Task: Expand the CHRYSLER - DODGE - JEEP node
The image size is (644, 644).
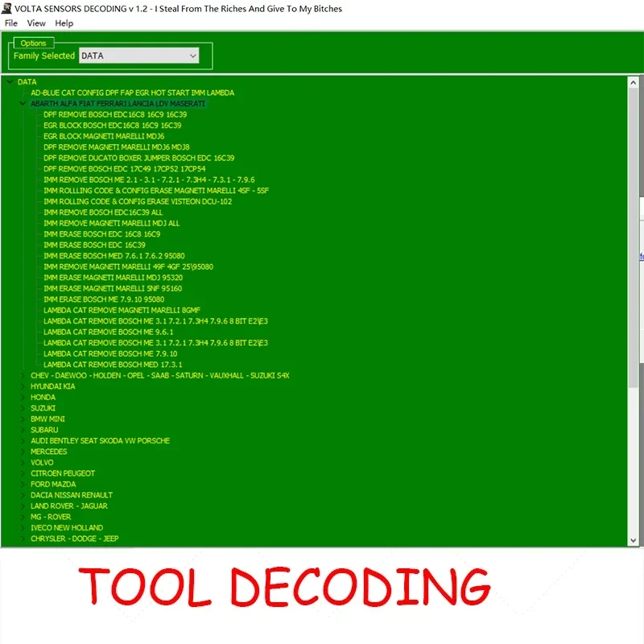Action: pos(23,539)
